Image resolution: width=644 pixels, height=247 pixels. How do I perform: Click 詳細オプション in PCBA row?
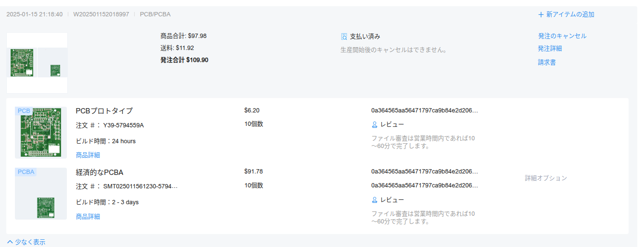tap(546, 178)
